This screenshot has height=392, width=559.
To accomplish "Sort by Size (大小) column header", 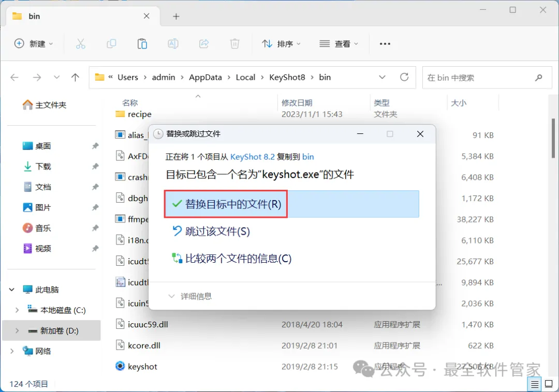I will point(459,103).
